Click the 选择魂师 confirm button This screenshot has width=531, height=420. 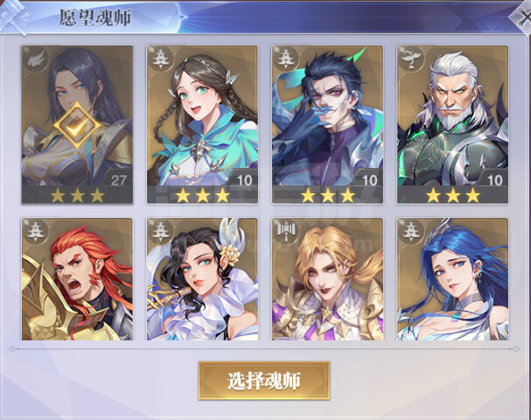(x=264, y=381)
